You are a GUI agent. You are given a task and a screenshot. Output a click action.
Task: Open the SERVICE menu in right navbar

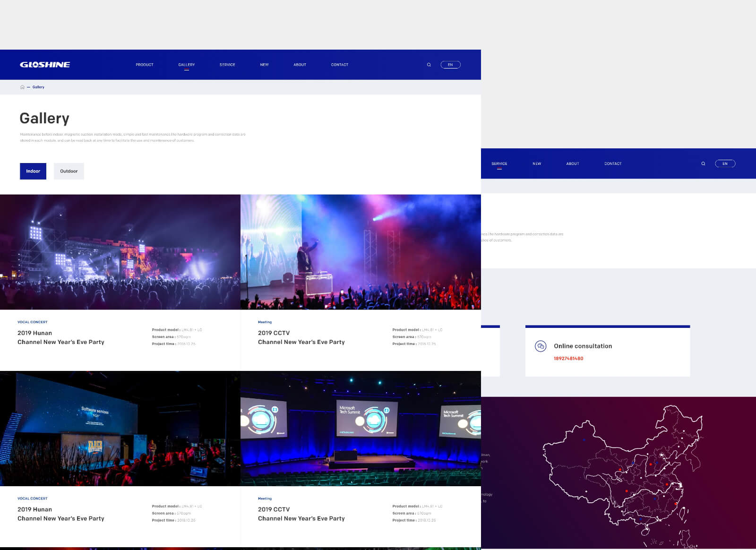point(499,163)
